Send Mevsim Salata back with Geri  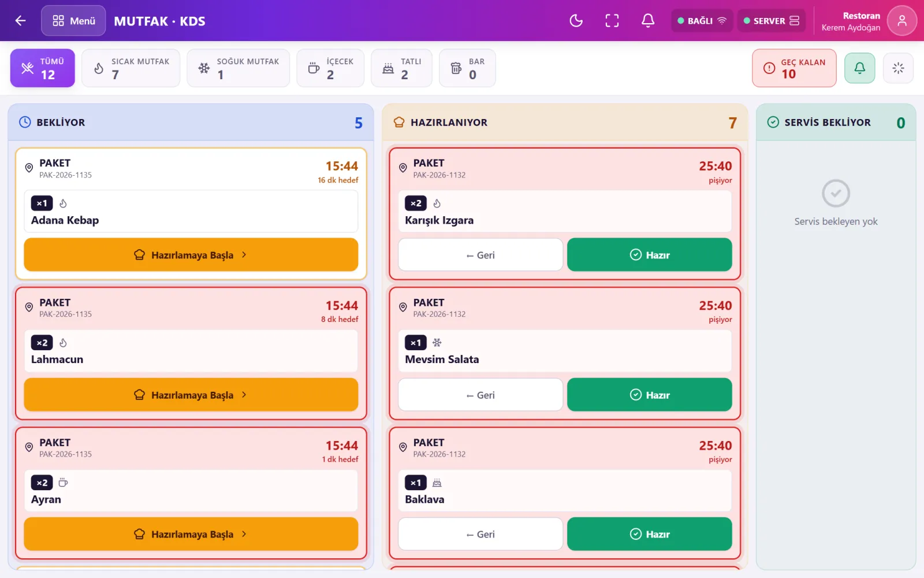480,395
